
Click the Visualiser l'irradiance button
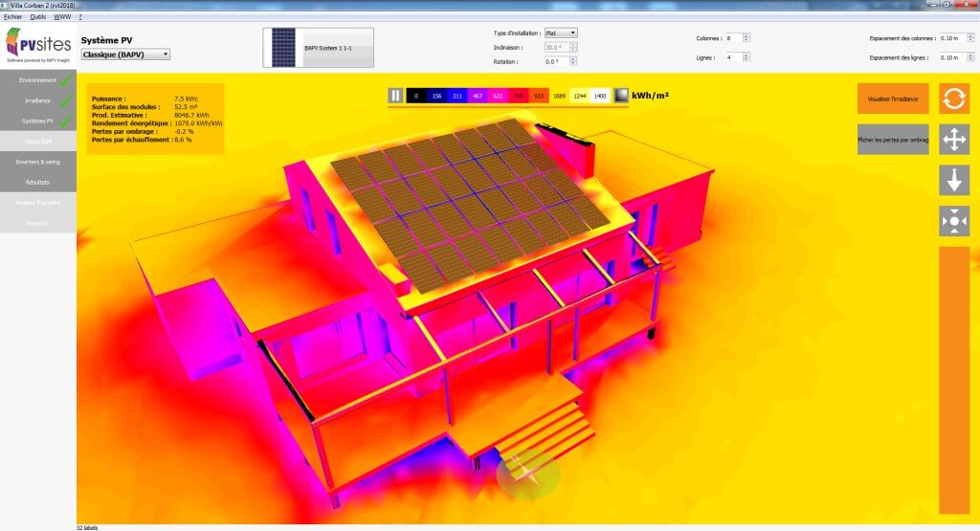pyautogui.click(x=892, y=99)
